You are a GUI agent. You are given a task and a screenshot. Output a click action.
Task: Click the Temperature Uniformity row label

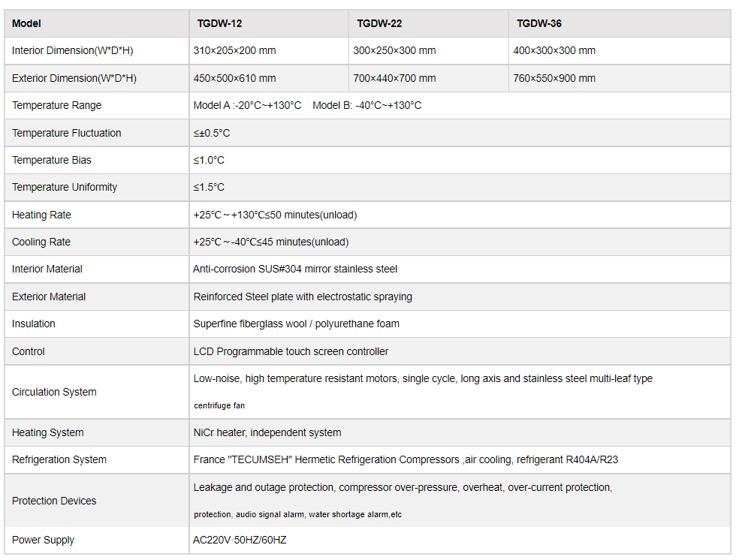coord(65,187)
